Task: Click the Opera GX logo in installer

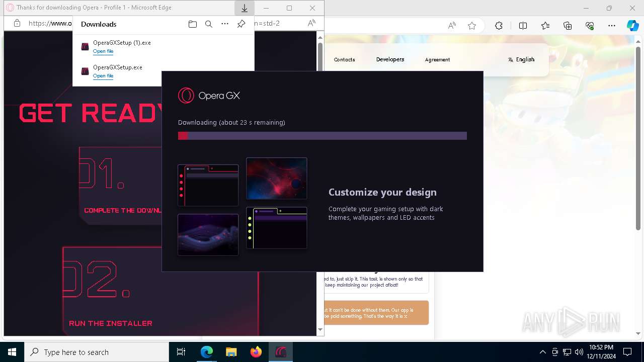Action: (209, 96)
